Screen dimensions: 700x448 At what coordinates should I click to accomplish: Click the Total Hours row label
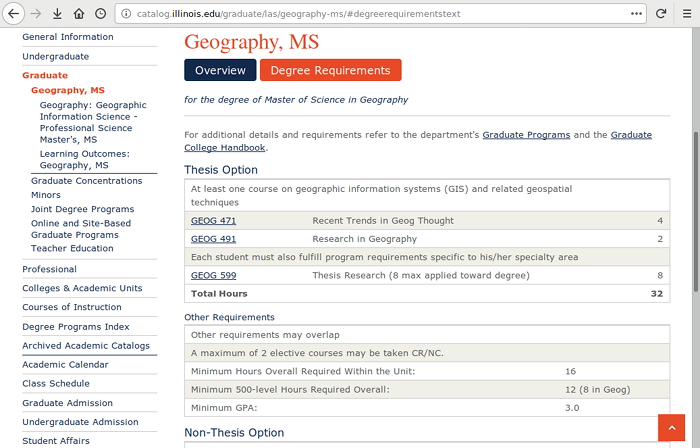[219, 294]
